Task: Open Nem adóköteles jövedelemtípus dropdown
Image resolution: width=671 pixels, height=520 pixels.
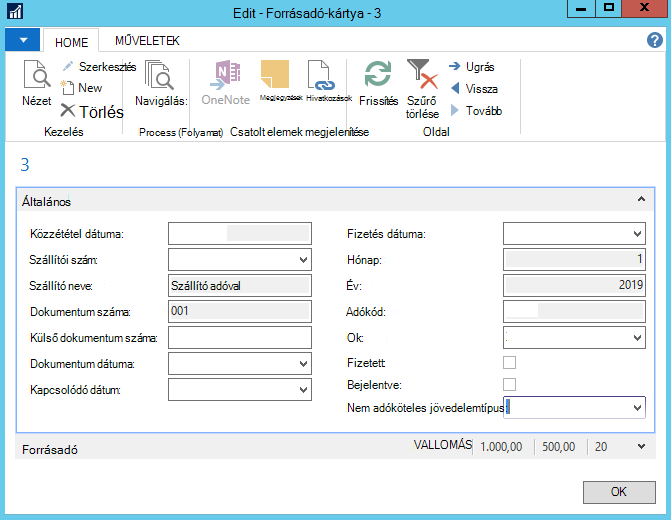Action: tap(637, 407)
